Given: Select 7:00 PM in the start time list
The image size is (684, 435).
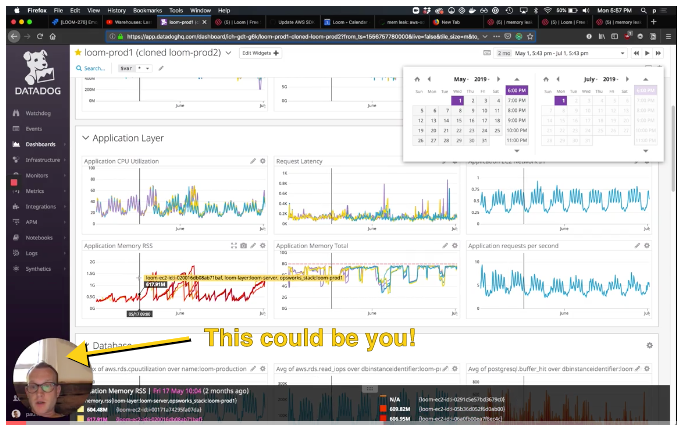Looking at the screenshot, I should (516, 100).
